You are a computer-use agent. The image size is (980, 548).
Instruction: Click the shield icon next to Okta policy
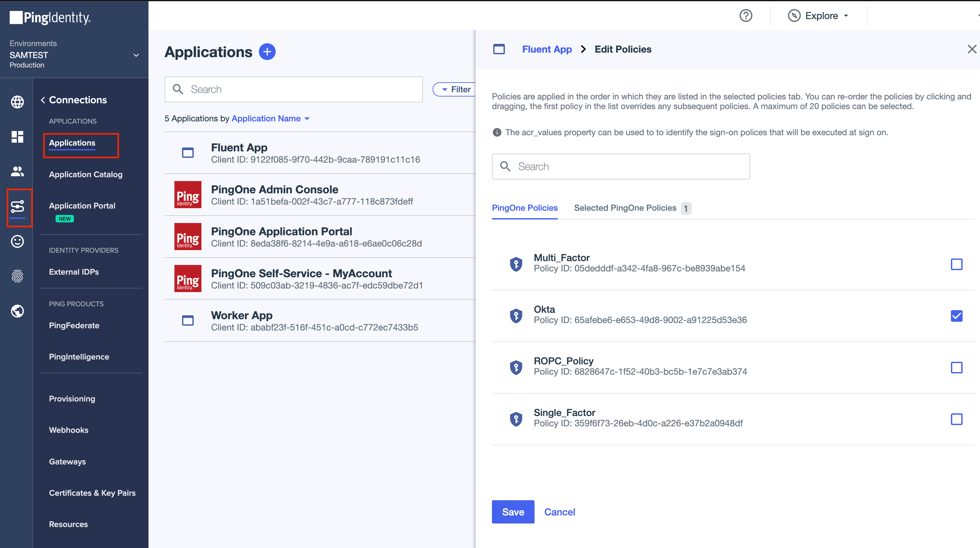tap(516, 315)
